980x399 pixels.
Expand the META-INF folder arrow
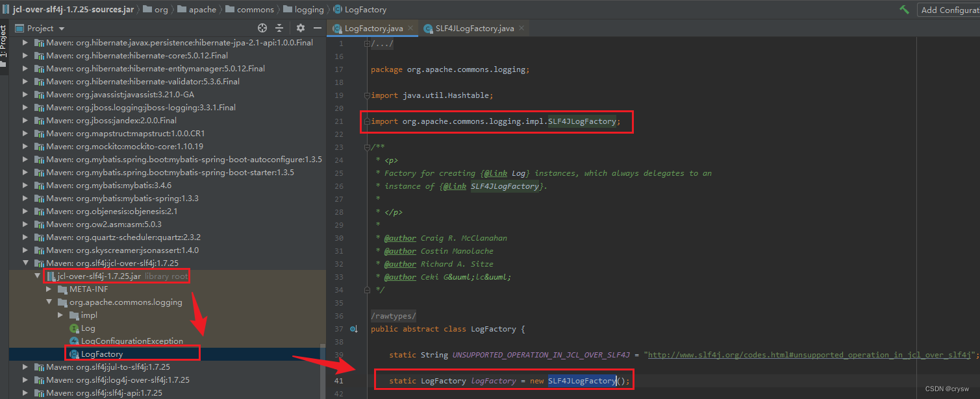pos(49,289)
